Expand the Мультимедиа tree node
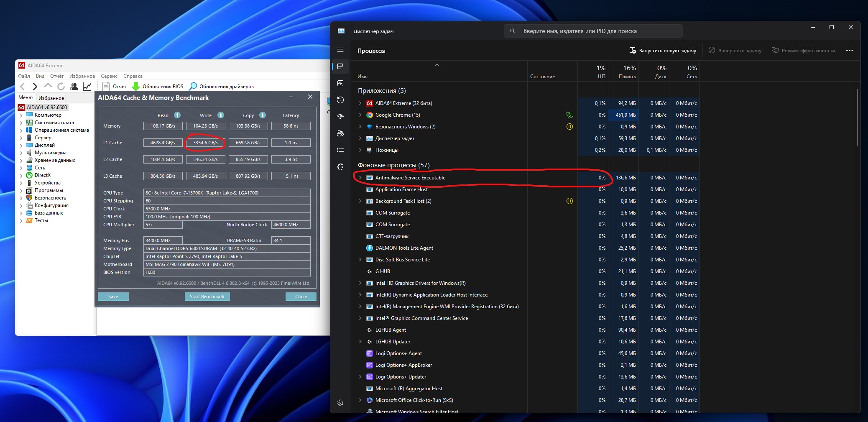The height and width of the screenshot is (422, 868). 21,153
